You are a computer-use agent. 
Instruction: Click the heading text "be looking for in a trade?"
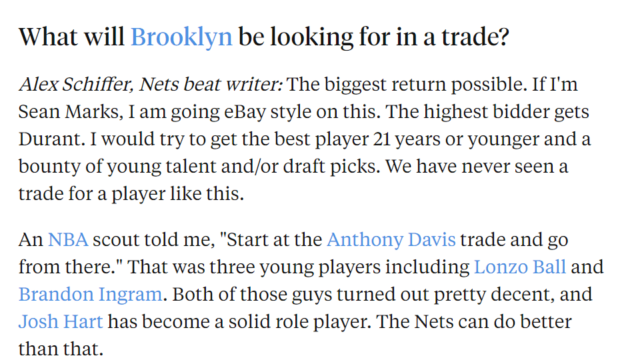pos(373,37)
